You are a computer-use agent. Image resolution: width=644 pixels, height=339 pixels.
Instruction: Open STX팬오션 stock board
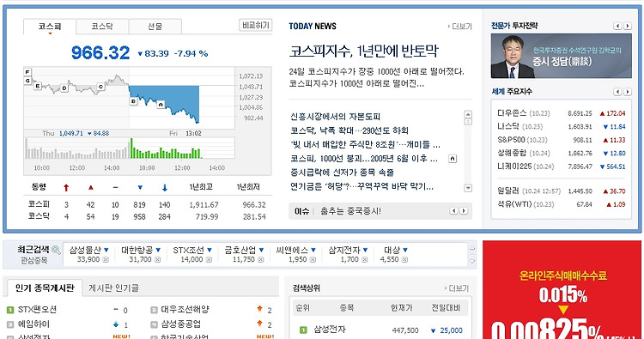pyautogui.click(x=37, y=310)
